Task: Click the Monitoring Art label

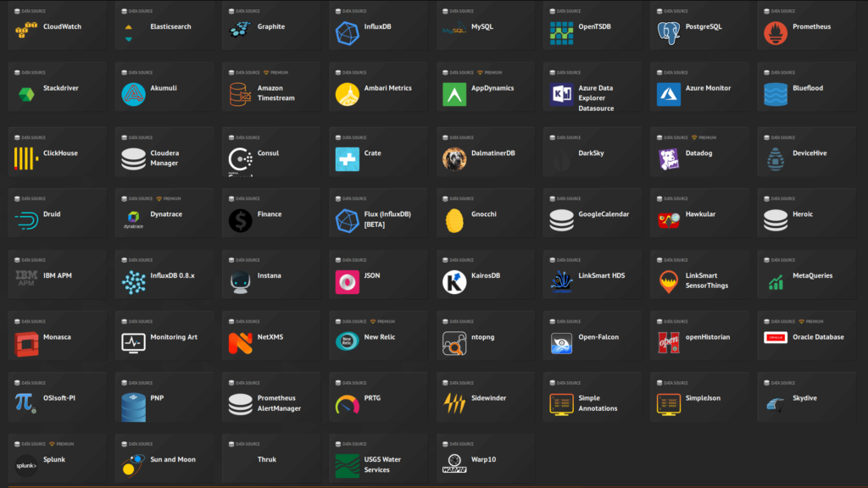Action: click(174, 337)
